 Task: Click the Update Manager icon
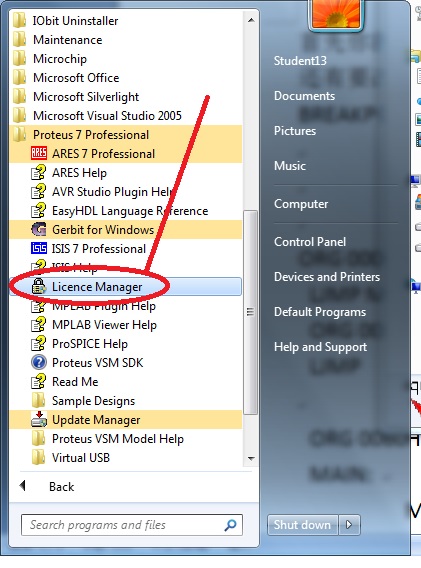pos(39,419)
